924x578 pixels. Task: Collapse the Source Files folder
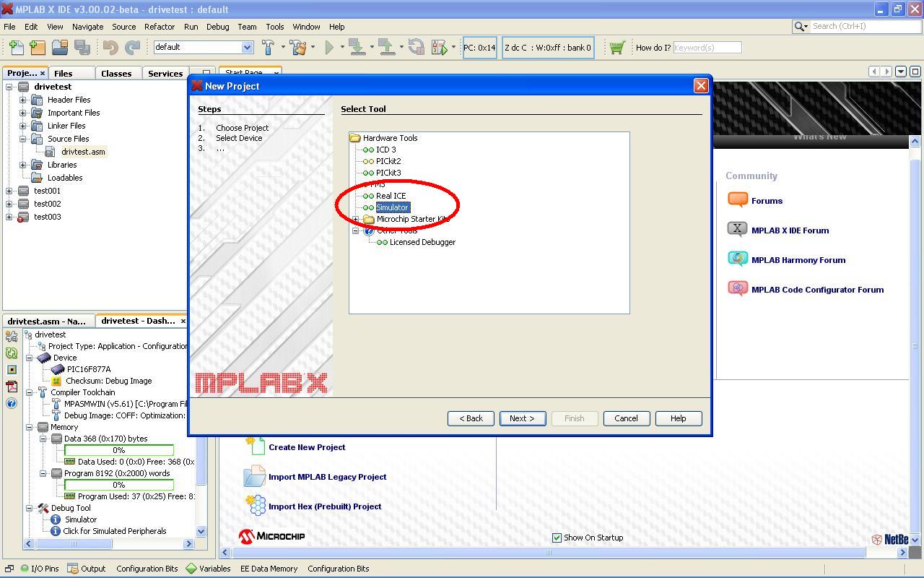[x=23, y=139]
